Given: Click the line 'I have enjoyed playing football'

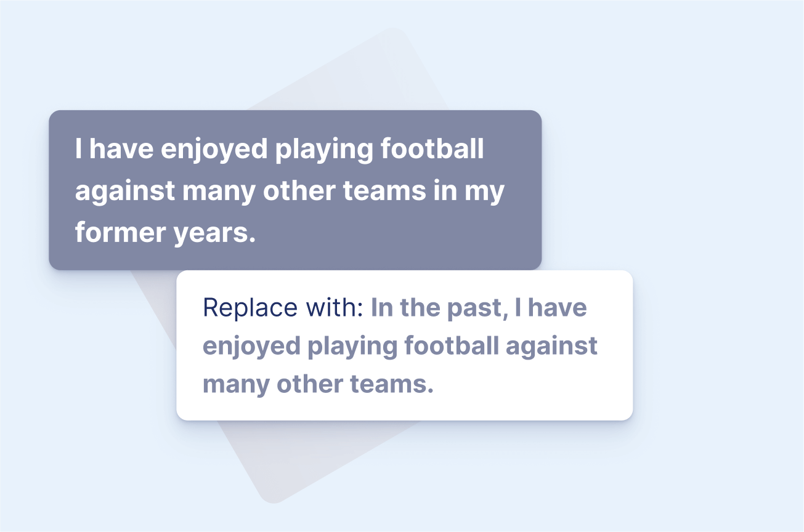Looking at the screenshot, I should tap(279, 150).
